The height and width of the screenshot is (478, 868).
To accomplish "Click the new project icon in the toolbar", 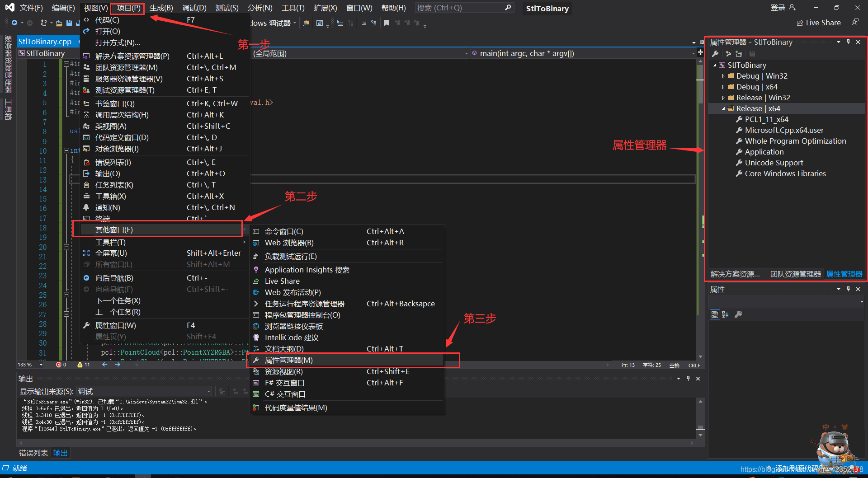I will pos(43,23).
